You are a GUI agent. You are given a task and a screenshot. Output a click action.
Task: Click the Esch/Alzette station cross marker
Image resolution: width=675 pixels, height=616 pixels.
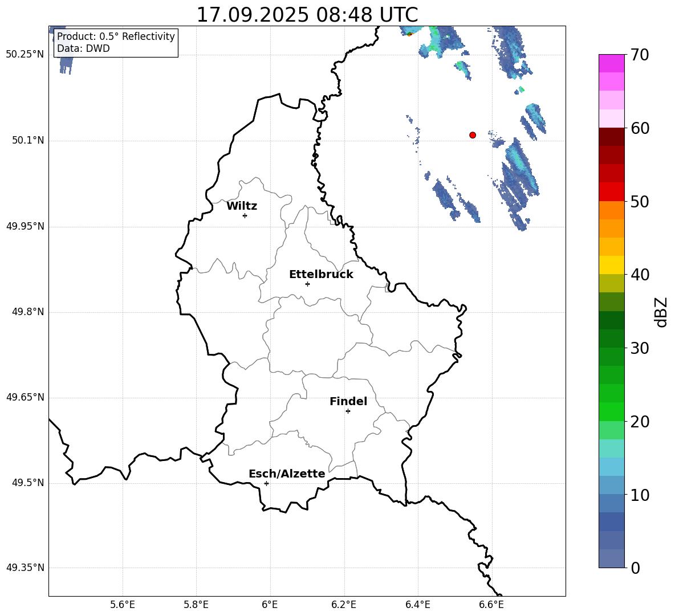266,483
